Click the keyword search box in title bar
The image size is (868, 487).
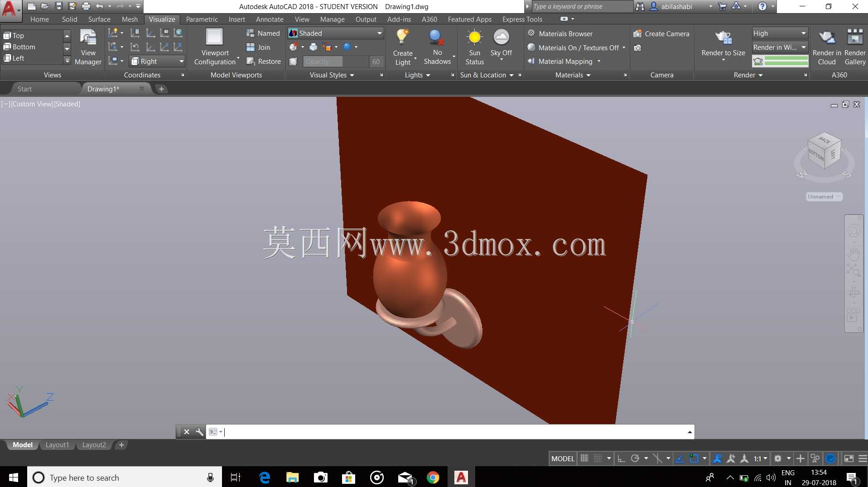[x=582, y=6]
